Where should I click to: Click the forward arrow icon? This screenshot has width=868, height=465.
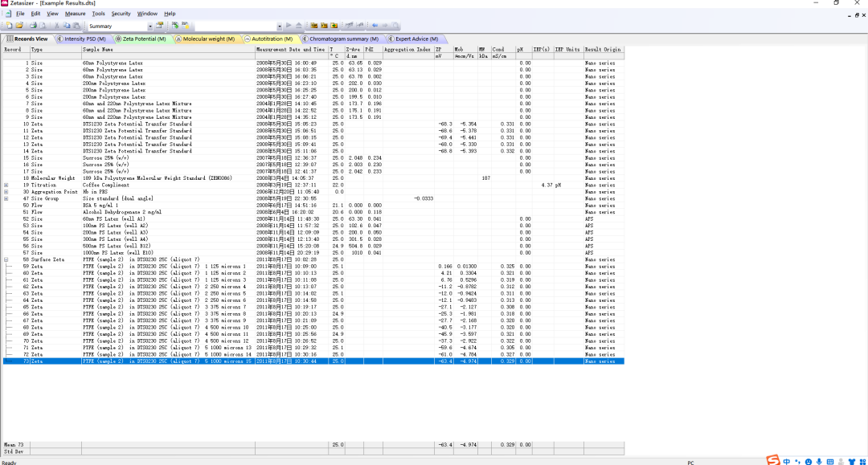[x=385, y=26]
